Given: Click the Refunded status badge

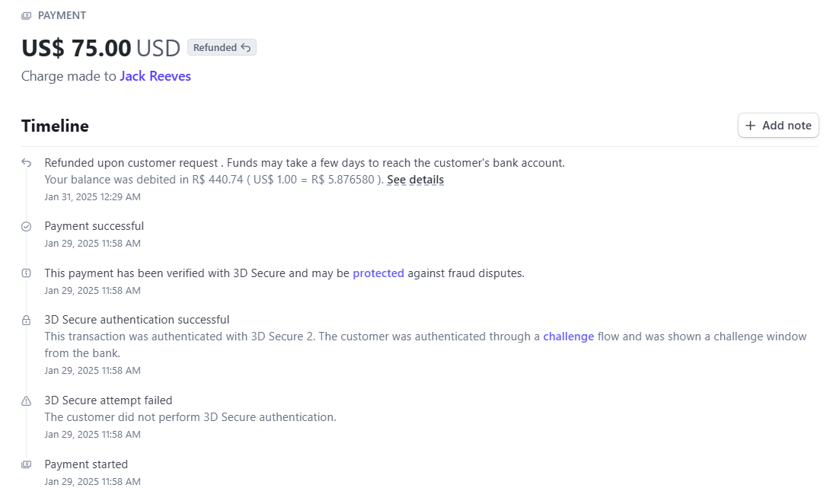Looking at the screenshot, I should (222, 47).
